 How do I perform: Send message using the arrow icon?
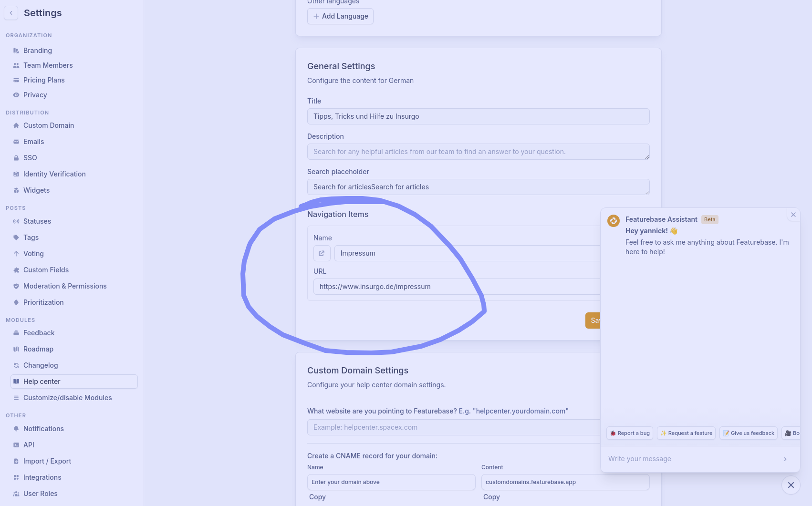click(785, 459)
